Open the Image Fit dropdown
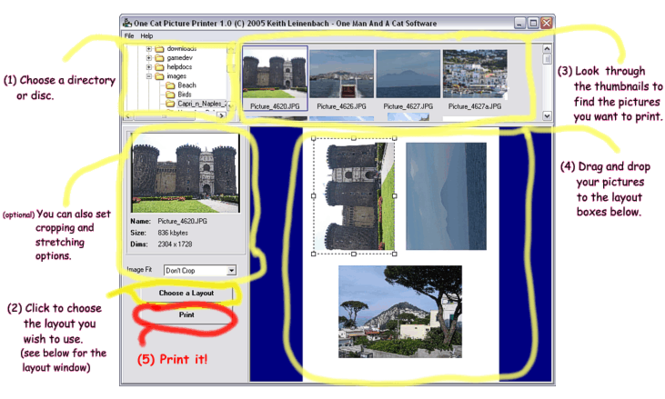Image resolution: width=665 pixels, height=399 pixels. [x=200, y=270]
